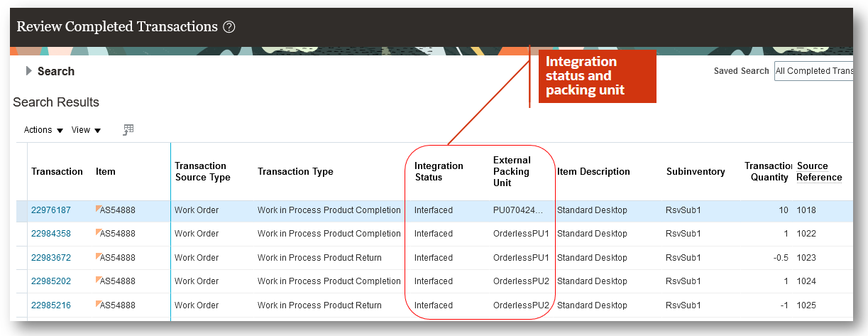Screen dimensions: 868x336
Task: Select the row with source reference 1023
Action: coord(434,258)
